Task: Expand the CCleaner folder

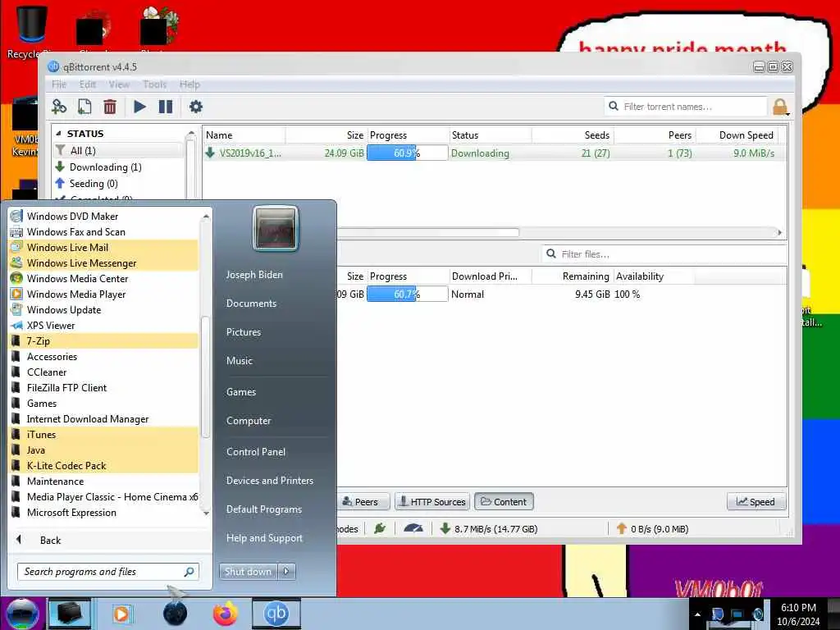Action: coord(104,372)
